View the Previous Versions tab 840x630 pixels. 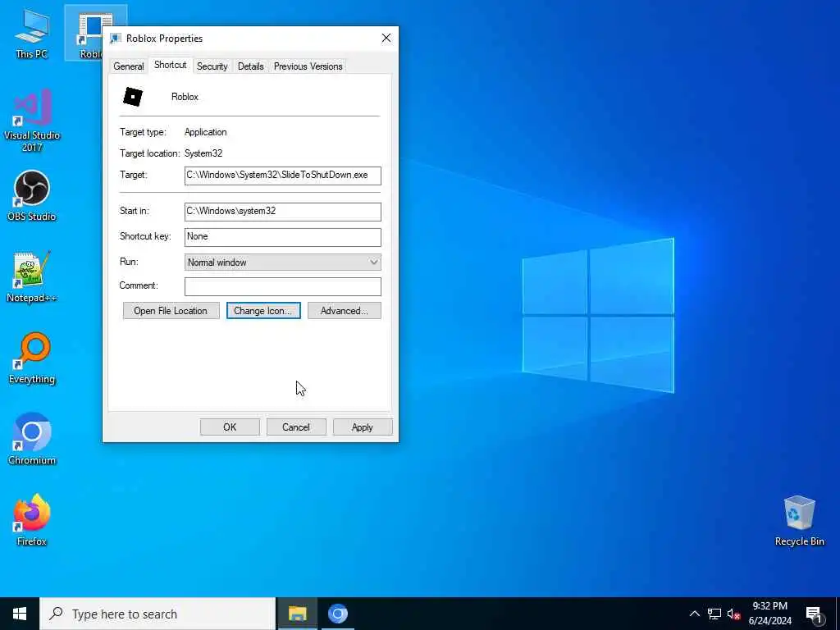(x=308, y=66)
